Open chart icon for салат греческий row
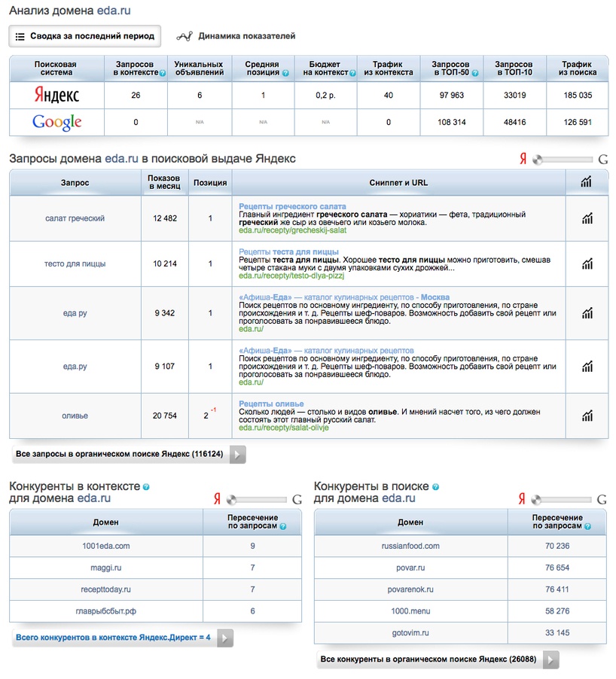Screen dimensions: 616x679 pos(587,218)
